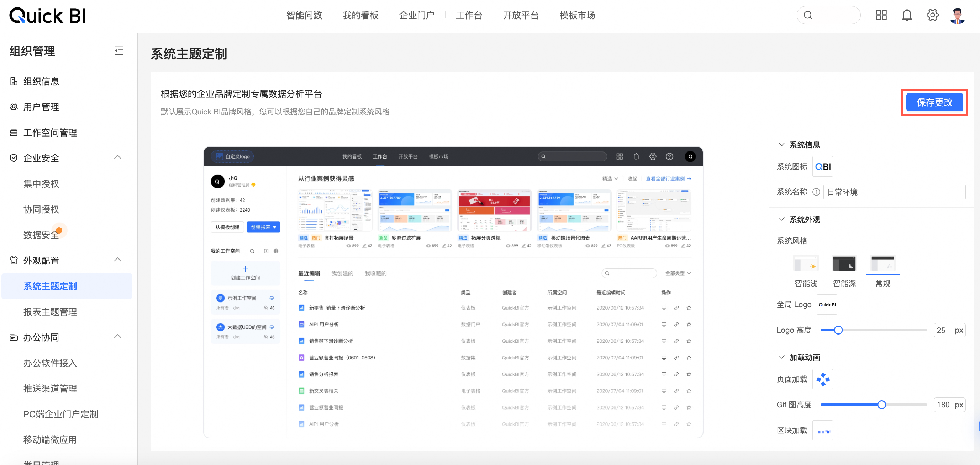Select the 常规 system style
Viewport: 980px width, 465px height.
(882, 263)
